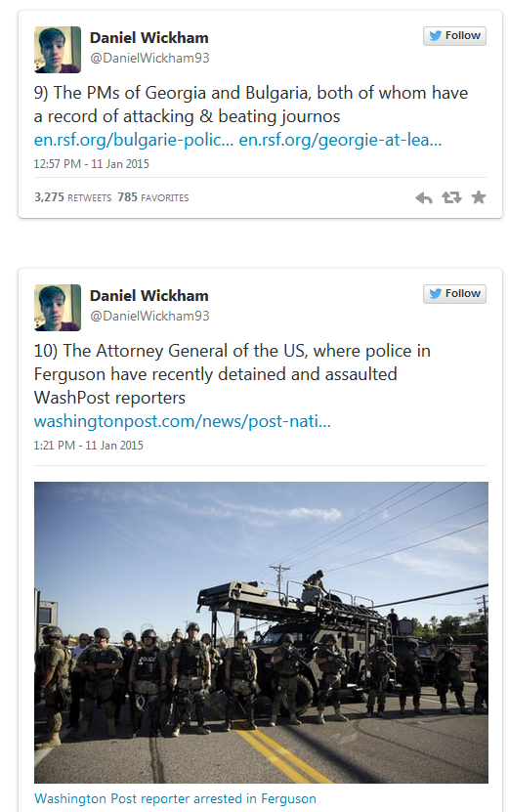
Task: Click the reply arrow icon on tweet 9
Action: (x=424, y=197)
